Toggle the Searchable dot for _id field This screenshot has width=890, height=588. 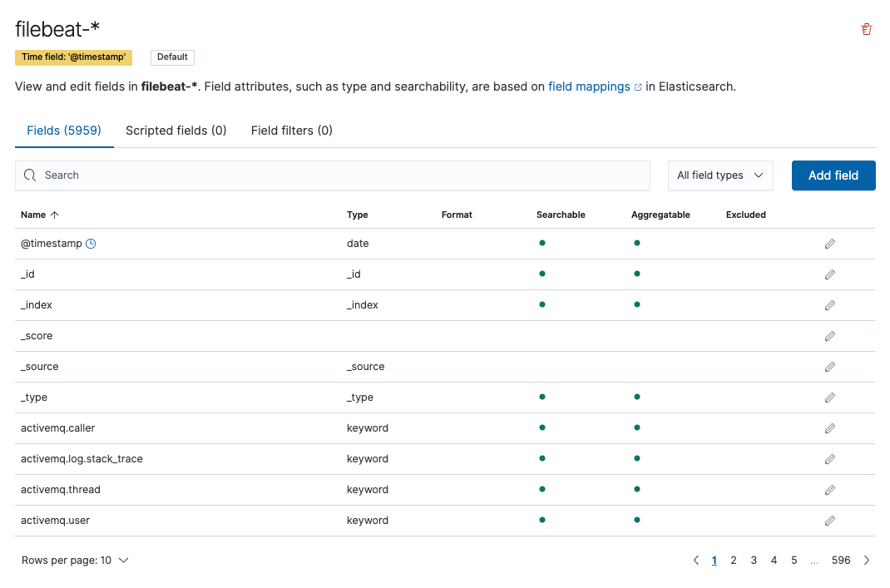pyautogui.click(x=542, y=274)
